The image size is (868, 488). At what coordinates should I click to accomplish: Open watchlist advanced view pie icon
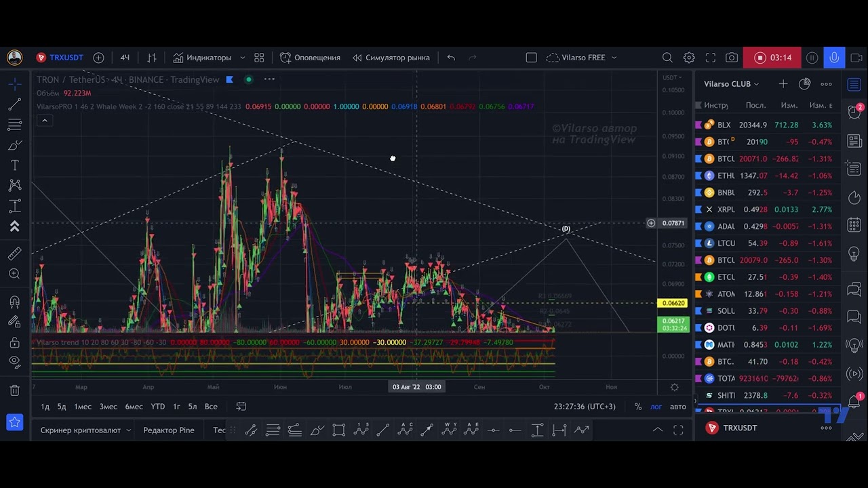pyautogui.click(x=805, y=84)
